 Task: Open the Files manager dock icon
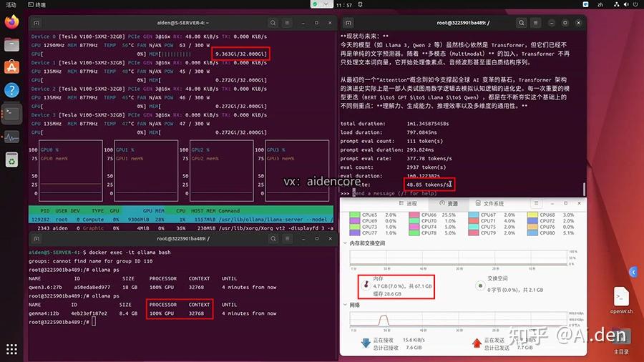coord(12,44)
